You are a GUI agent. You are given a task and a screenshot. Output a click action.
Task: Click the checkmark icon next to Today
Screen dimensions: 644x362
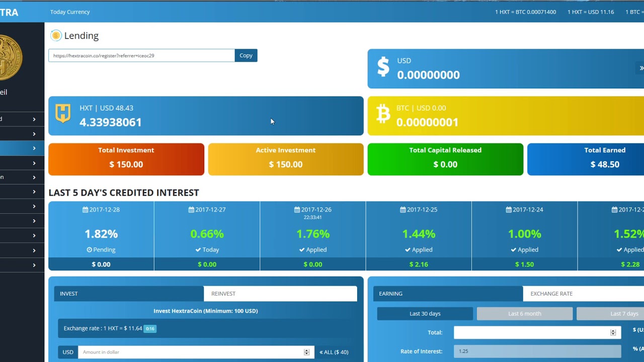coord(197,250)
